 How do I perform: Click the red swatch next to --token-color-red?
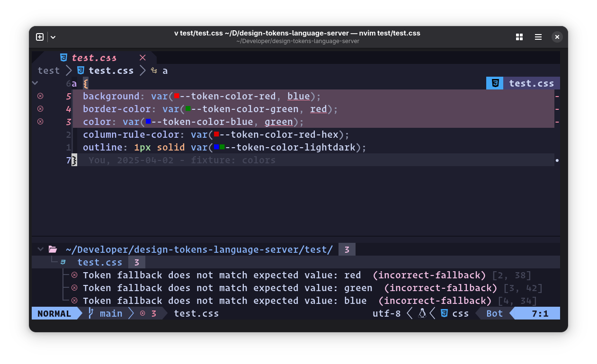[178, 96]
